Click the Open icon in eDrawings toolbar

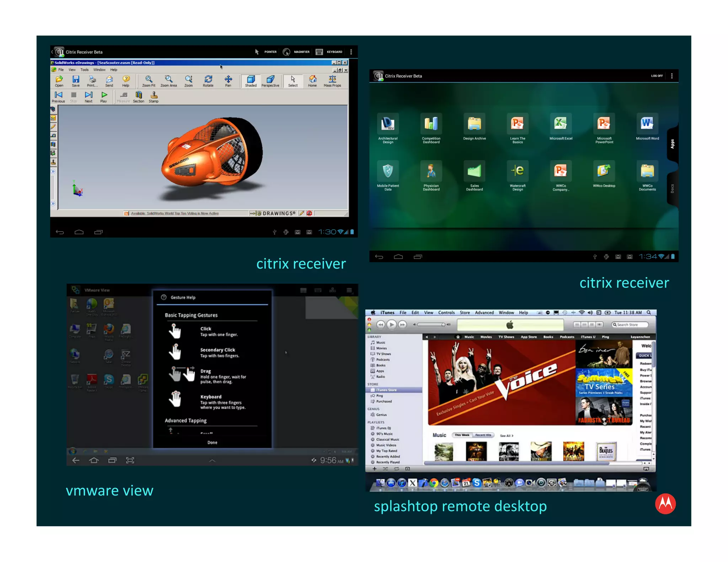[59, 81]
